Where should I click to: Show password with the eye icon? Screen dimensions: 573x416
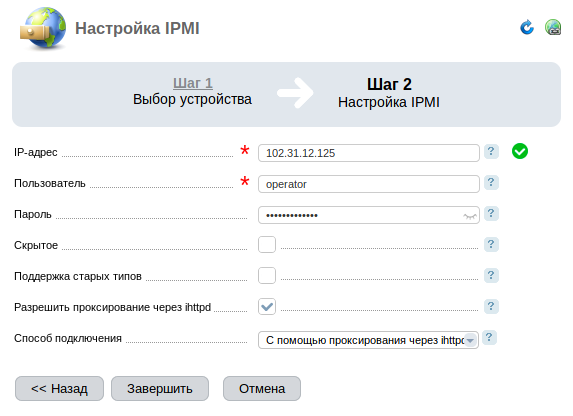click(470, 216)
